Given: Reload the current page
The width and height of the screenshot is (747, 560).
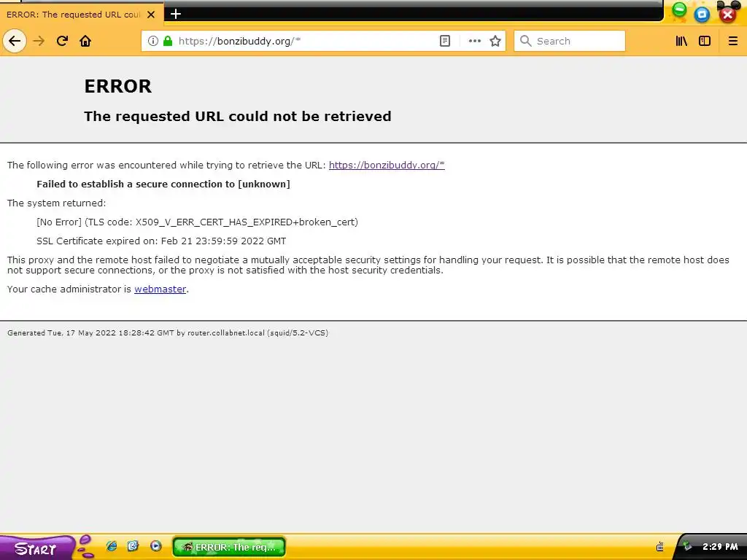Looking at the screenshot, I should (62, 41).
